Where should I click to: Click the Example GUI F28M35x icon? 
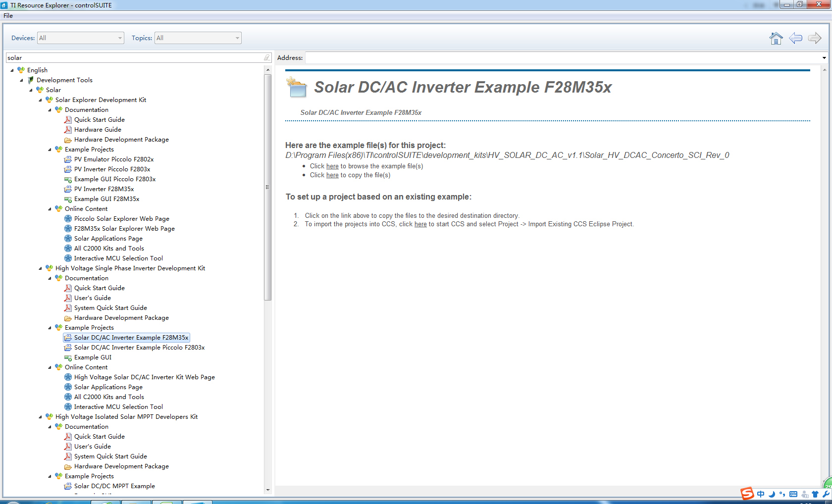coord(68,199)
